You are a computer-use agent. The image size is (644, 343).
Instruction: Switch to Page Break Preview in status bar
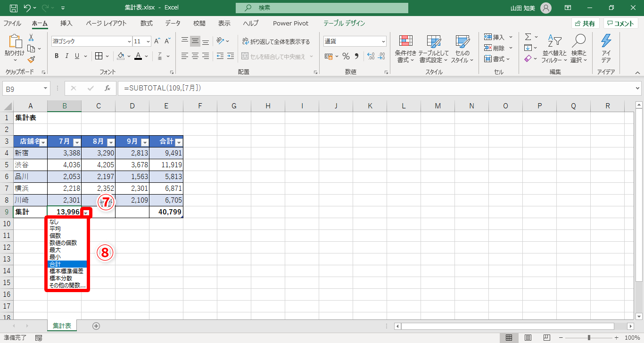pyautogui.click(x=547, y=338)
